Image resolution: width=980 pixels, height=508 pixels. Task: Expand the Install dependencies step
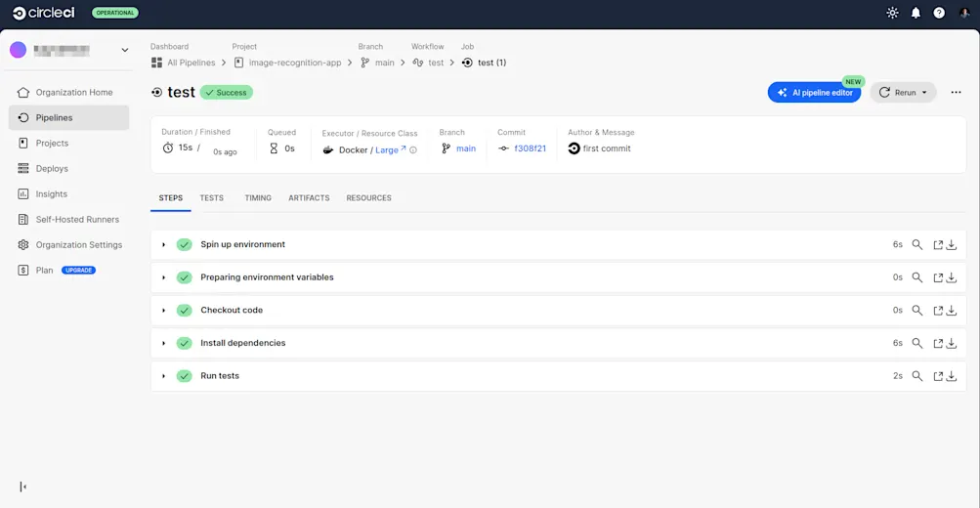coord(164,343)
